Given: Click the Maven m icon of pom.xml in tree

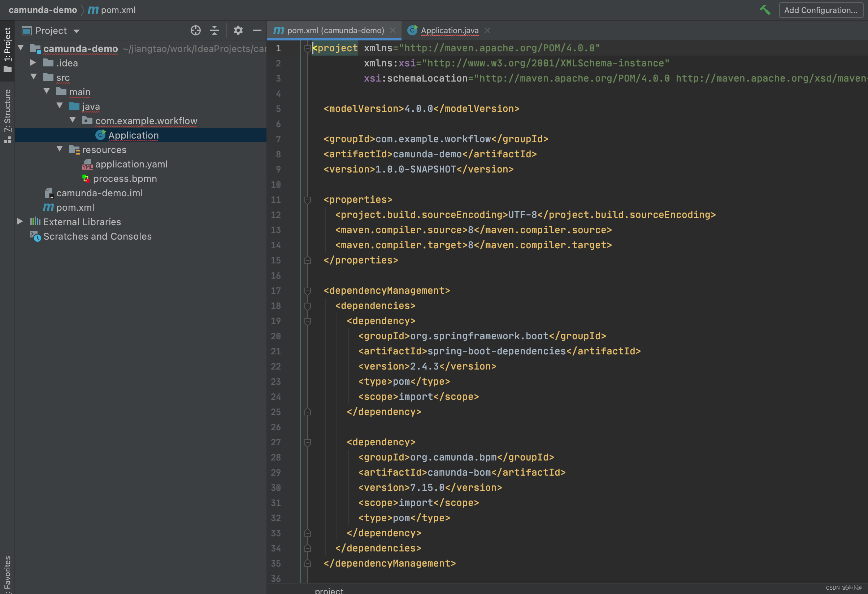Looking at the screenshot, I should coord(48,207).
